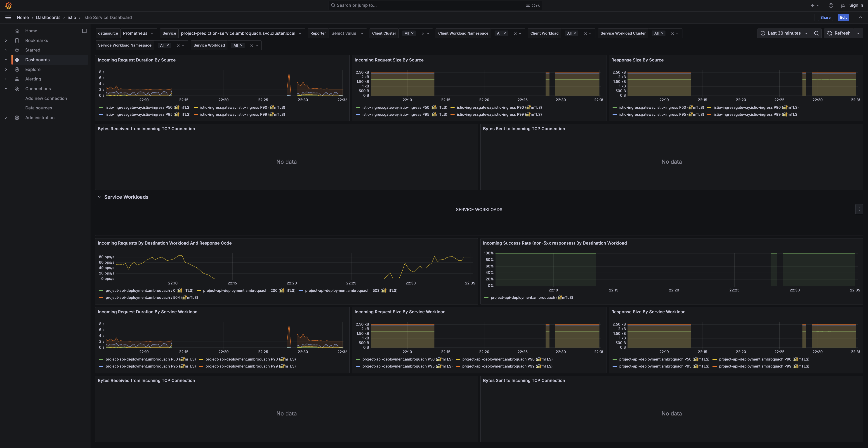This screenshot has height=448, width=868.
Task: Clear Client Workload Namespace filter values
Action: tap(515, 33)
